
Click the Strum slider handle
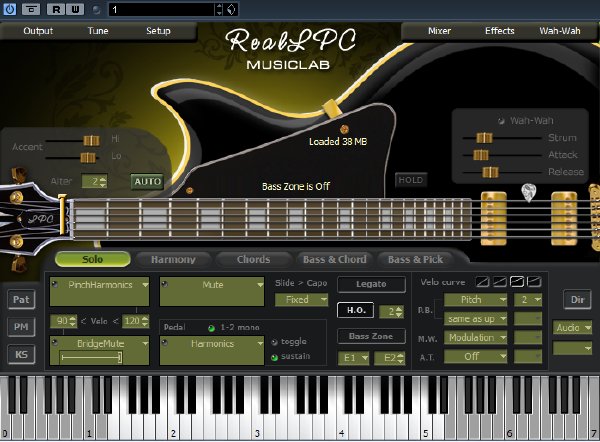484,138
